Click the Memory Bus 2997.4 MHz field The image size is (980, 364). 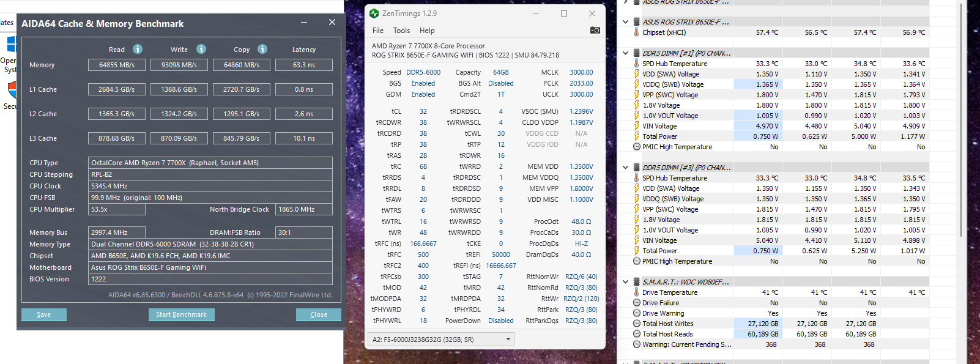(117, 232)
